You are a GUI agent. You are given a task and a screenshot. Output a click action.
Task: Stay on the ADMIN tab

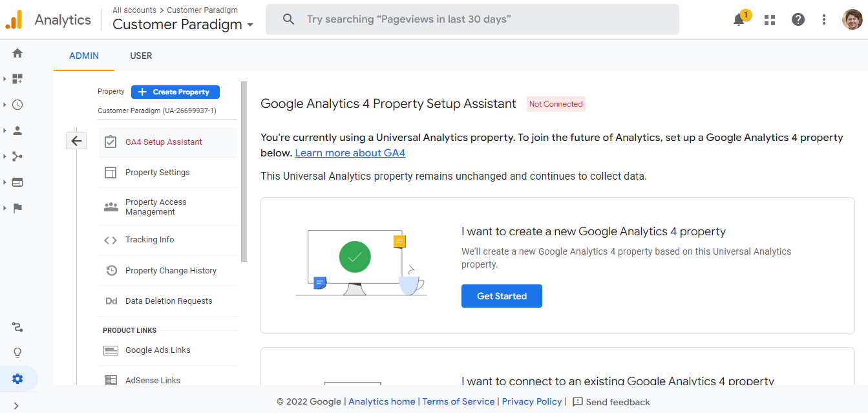click(83, 56)
